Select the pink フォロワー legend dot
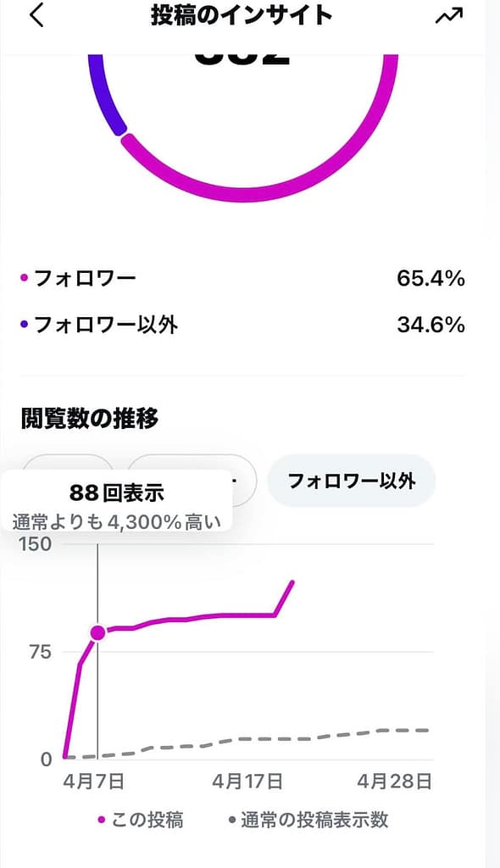Screen dimensions: 500x868 [x=25, y=275]
